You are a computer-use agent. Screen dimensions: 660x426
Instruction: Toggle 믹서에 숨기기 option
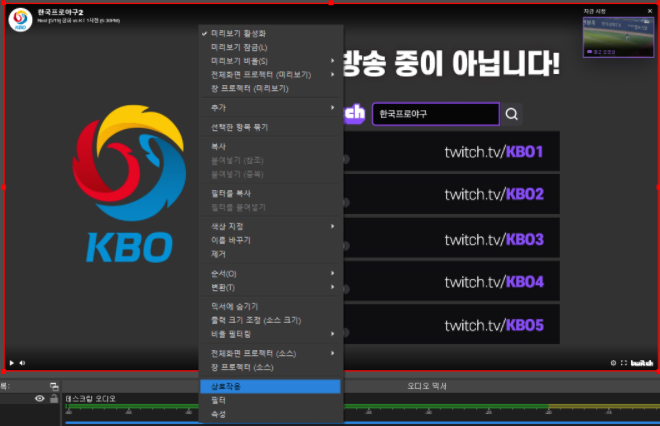click(x=270, y=306)
